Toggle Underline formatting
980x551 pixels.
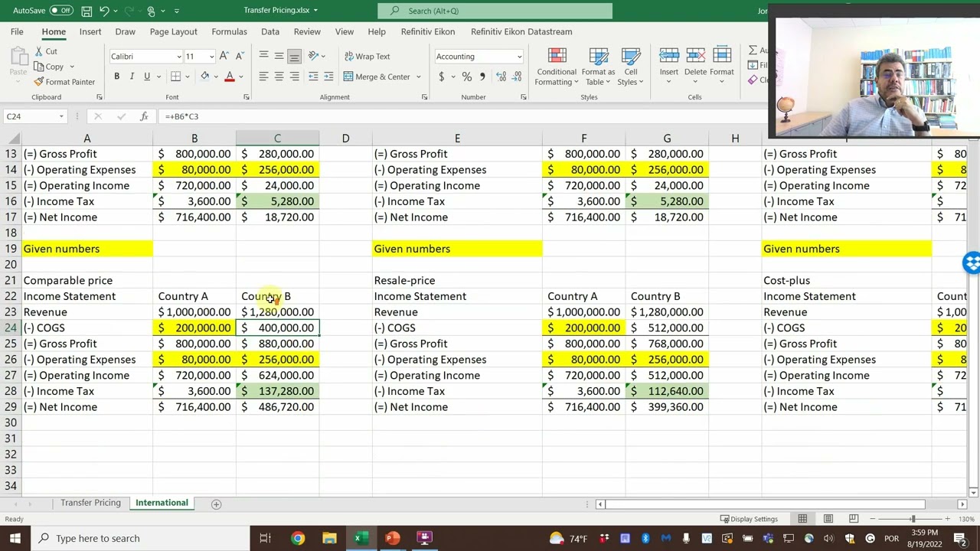[146, 77]
